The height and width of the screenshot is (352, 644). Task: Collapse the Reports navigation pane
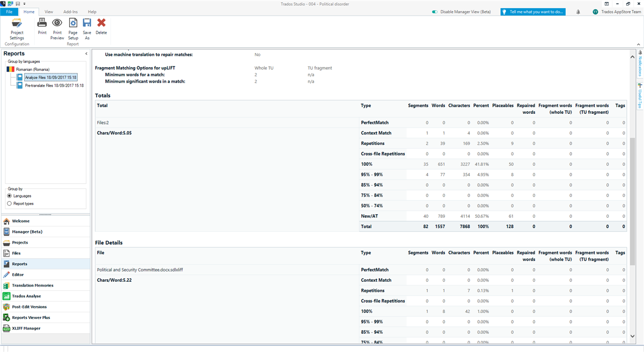coord(86,54)
